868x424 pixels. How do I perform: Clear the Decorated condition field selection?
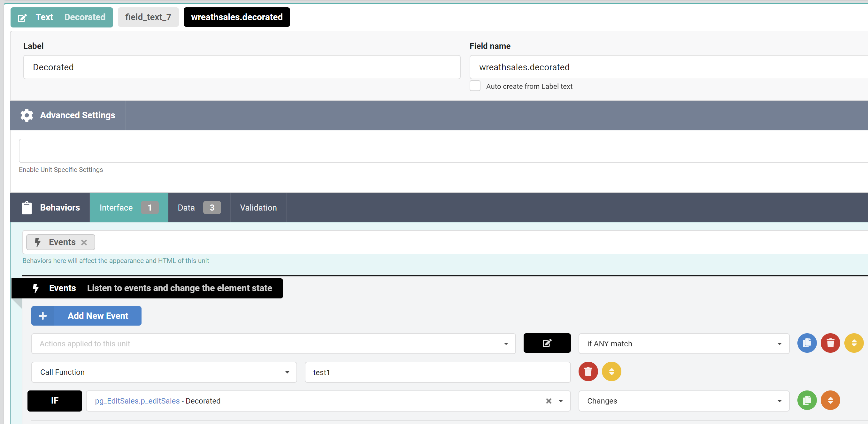tap(549, 401)
